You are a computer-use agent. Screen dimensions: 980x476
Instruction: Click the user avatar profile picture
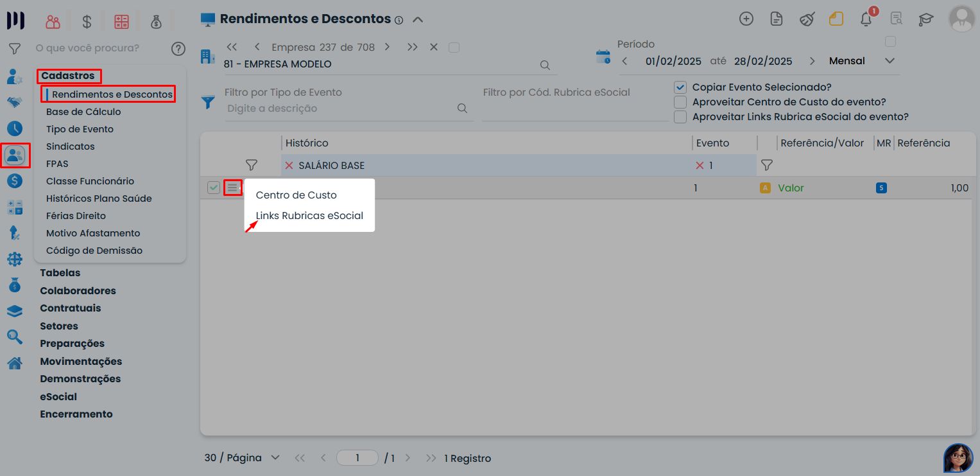tap(961, 19)
